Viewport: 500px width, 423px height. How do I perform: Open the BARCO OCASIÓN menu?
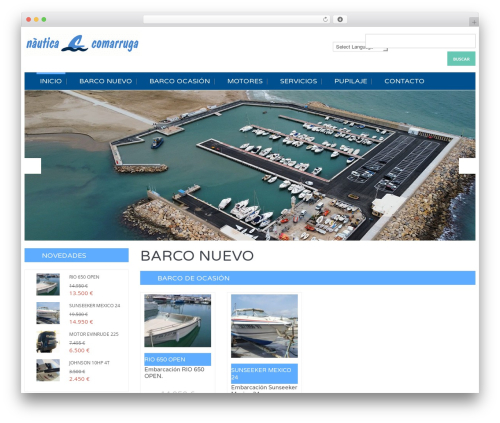pos(180,81)
